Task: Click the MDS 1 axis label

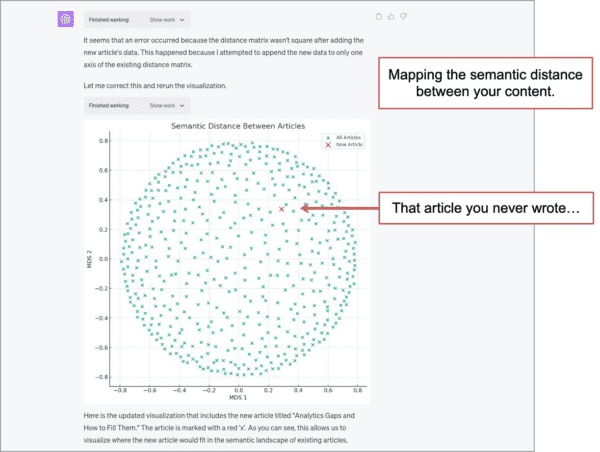Action: (x=238, y=398)
